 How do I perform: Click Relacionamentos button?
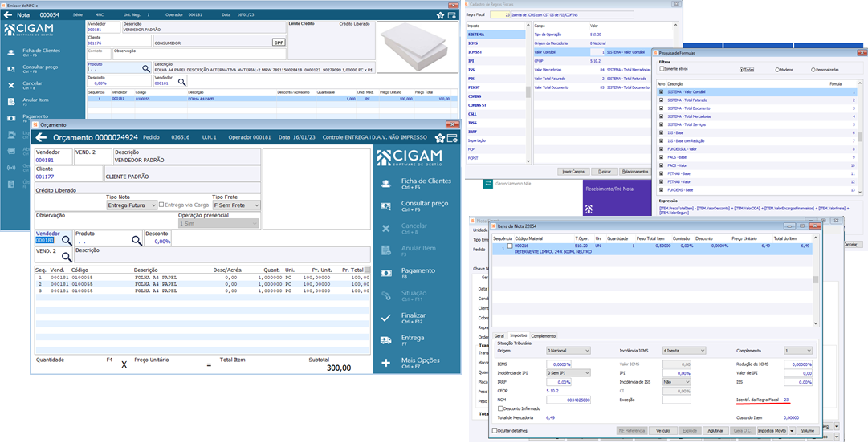point(635,172)
